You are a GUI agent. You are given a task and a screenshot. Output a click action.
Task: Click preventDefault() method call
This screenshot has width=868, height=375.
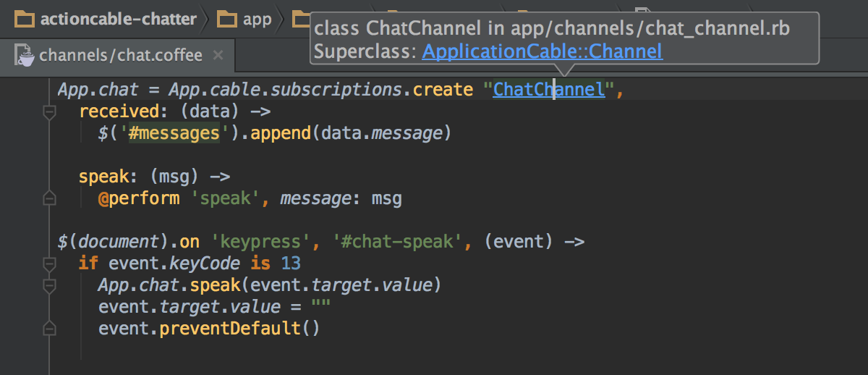(239, 328)
